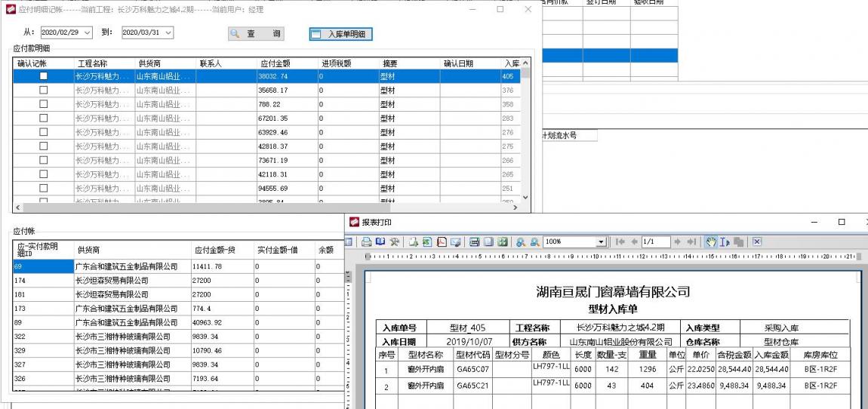Check the 确认记帐 box for 38032.74 row
The image size is (868, 409).
coord(44,76)
